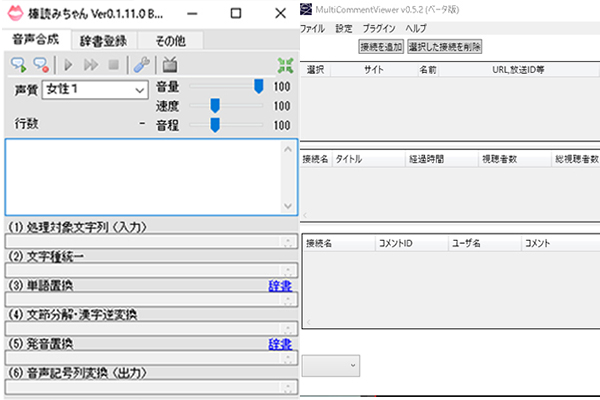Click inside the large speech text input box
This screenshot has height=400, width=600.
pos(143,177)
